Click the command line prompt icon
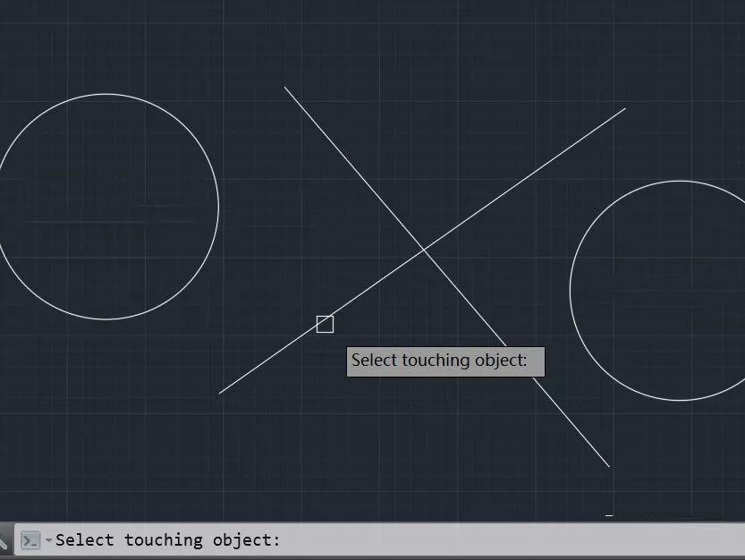This screenshot has width=745, height=560. (x=31, y=541)
